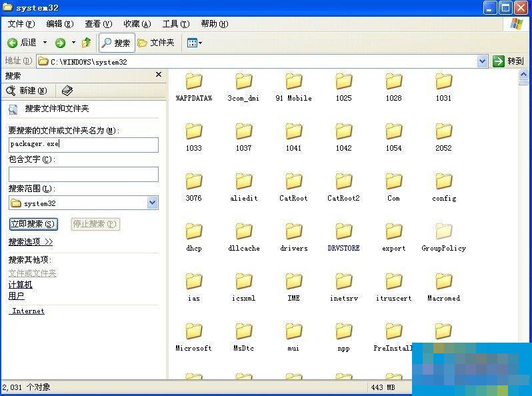Select the dhcp folder
The height and width of the screenshot is (396, 532).
194,237
